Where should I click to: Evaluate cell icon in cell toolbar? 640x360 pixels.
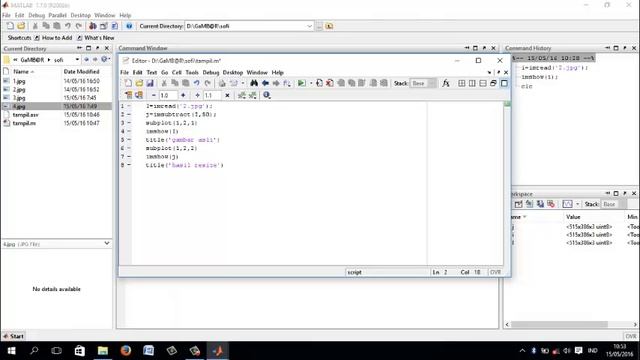129,95
